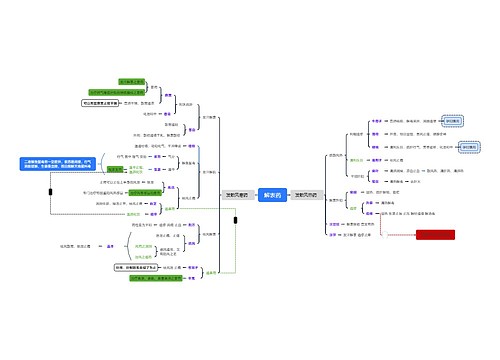The height and width of the screenshot is (360, 500).
Task: Click the solid red node at bottom right
Action: [435, 235]
